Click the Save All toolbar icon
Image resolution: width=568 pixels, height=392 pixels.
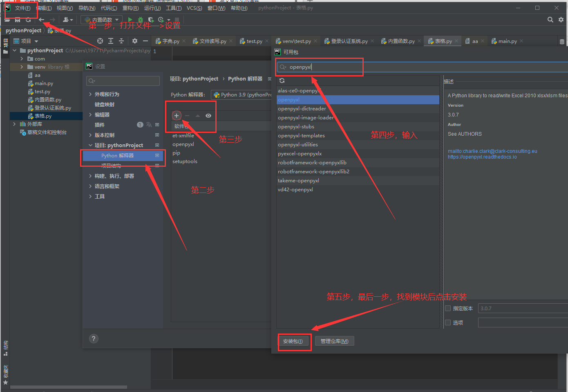(x=18, y=20)
